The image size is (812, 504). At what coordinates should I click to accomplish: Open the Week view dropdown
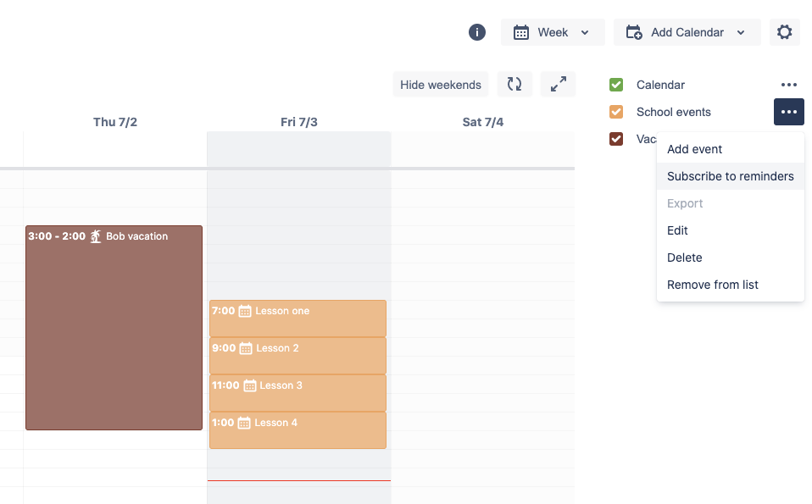[553, 32]
